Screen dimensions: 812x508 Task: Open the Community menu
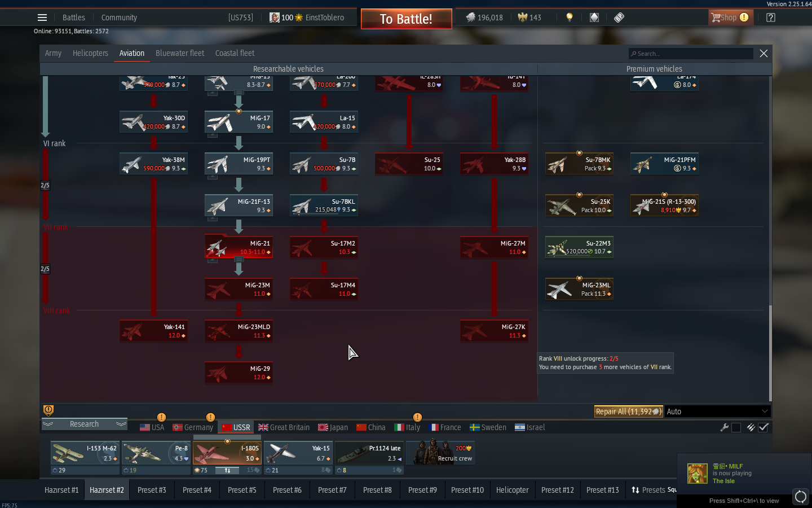119,17
